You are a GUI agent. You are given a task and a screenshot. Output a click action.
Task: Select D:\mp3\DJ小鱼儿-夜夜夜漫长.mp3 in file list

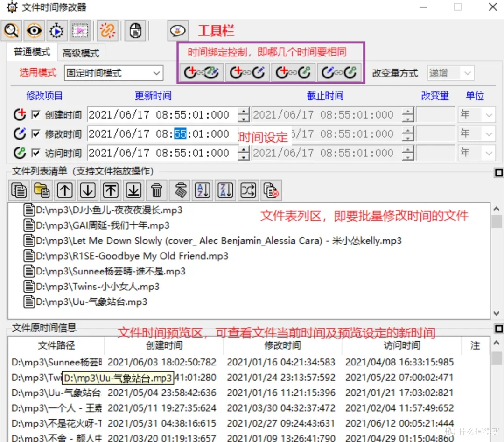[103, 210]
